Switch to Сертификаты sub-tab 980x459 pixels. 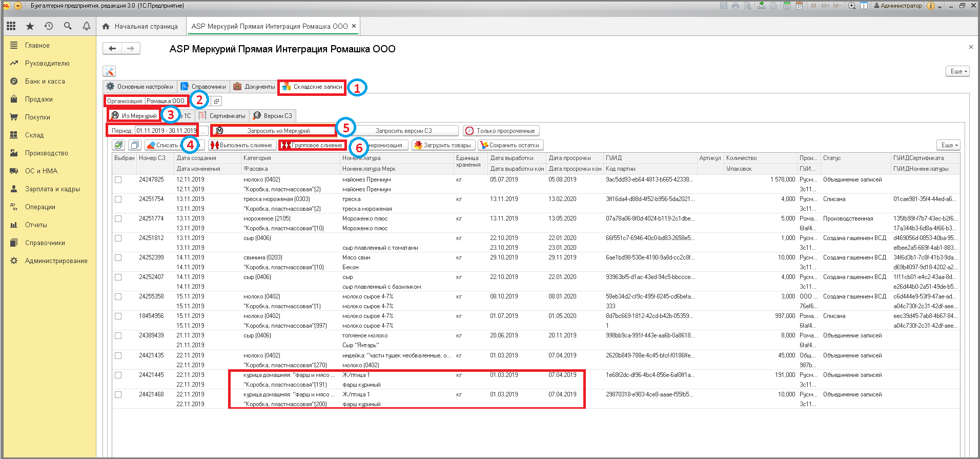222,116
